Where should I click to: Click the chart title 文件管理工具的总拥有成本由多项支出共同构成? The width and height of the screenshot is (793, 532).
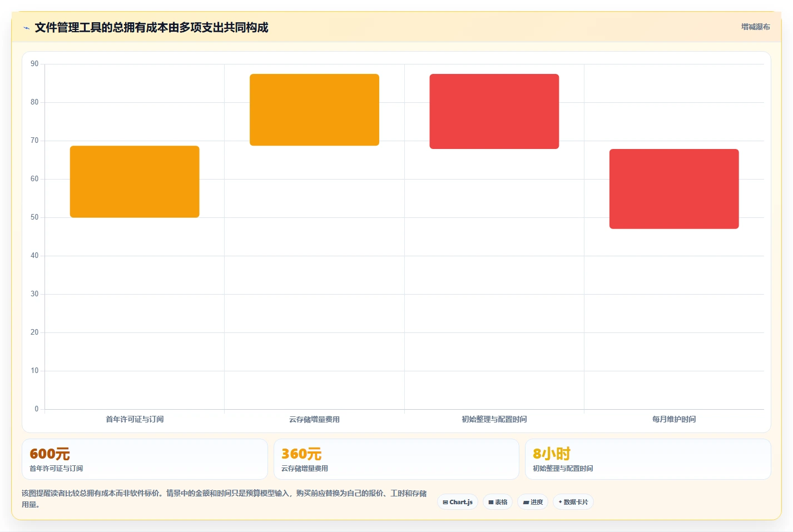[151, 28]
